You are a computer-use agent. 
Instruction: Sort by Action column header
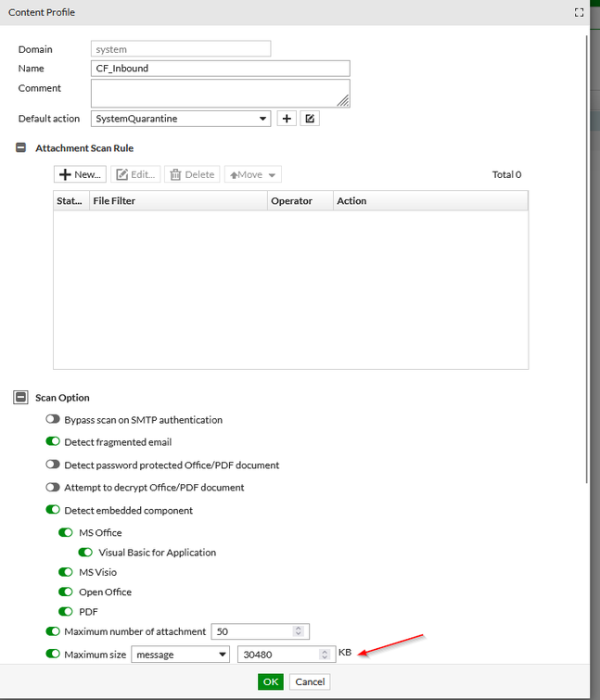click(431, 201)
